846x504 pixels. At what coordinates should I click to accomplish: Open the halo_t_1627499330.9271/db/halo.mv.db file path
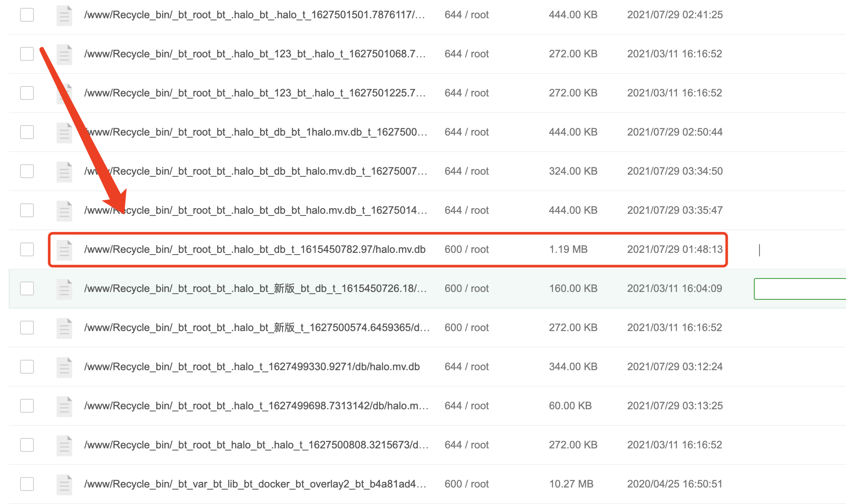click(252, 367)
